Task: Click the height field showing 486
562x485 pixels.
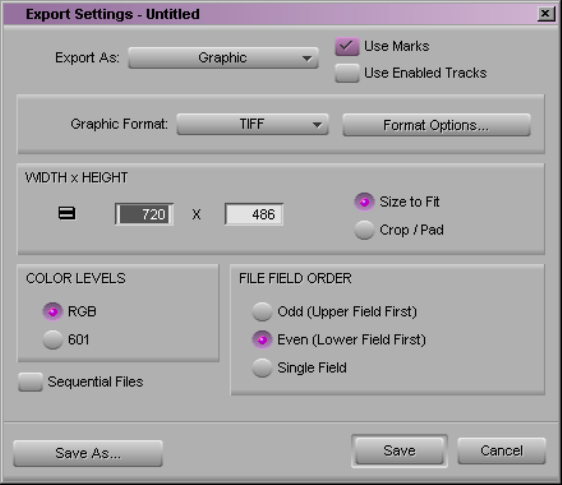Action: pos(254,214)
